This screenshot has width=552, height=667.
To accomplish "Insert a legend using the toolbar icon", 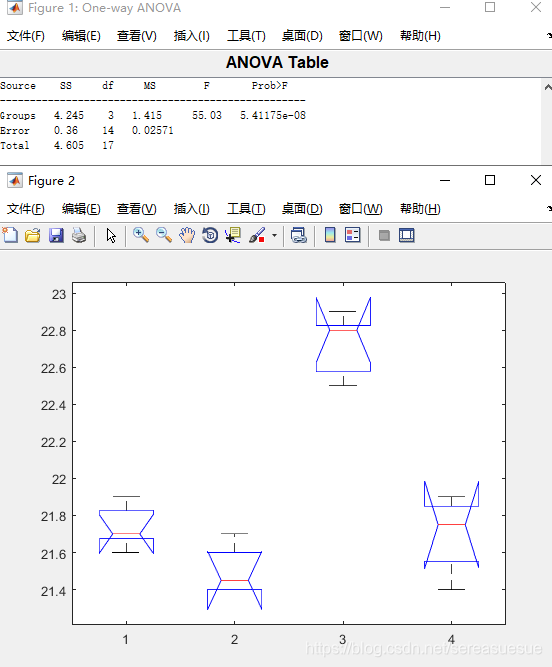I will point(353,235).
